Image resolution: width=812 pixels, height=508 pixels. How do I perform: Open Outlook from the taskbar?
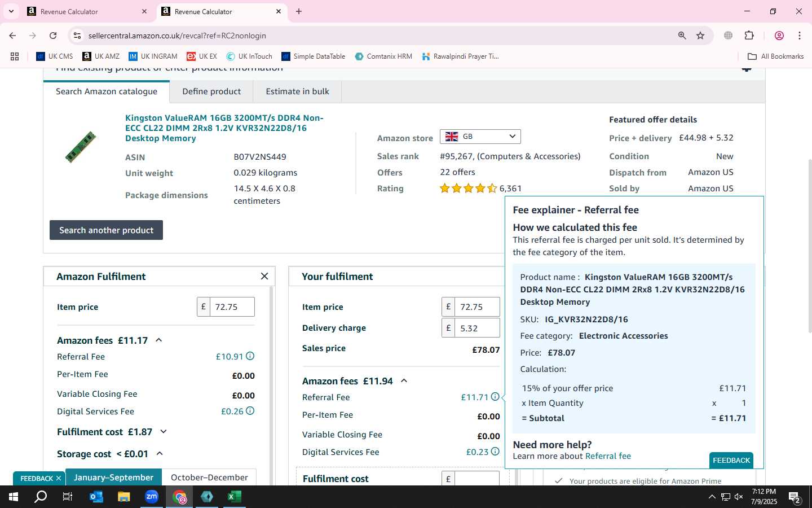coord(96,497)
